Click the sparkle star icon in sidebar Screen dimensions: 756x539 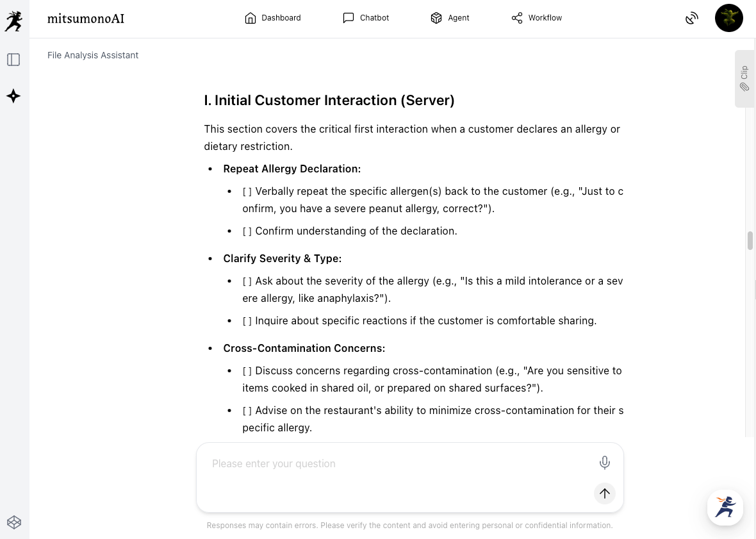coord(13,96)
